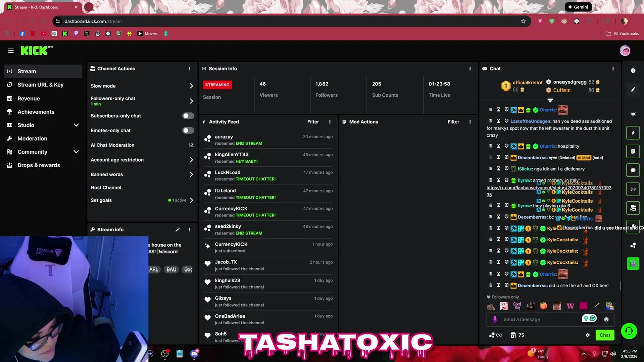The image size is (644, 362).
Task: Timeout iSlickz with the hourglass icon
Action: (499, 169)
